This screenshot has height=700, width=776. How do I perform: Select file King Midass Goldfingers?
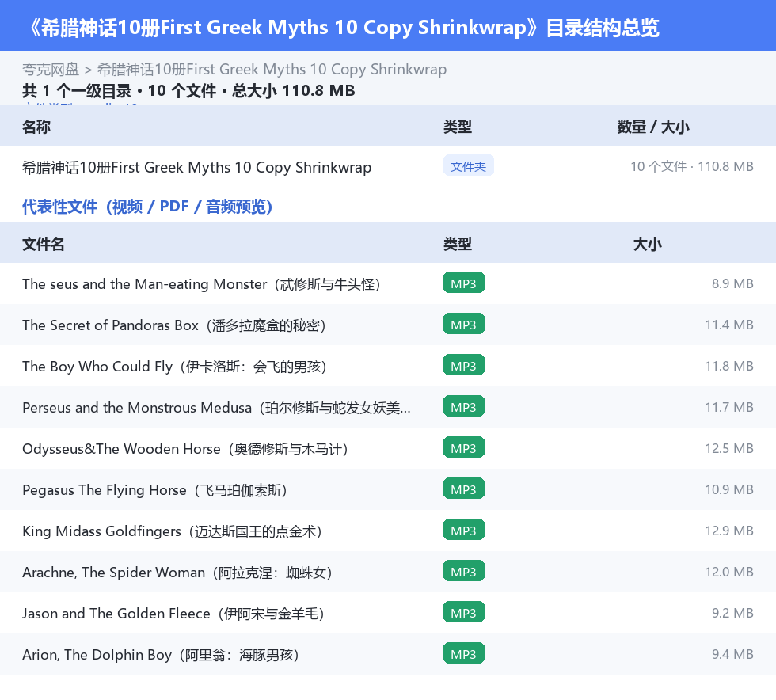click(x=172, y=531)
